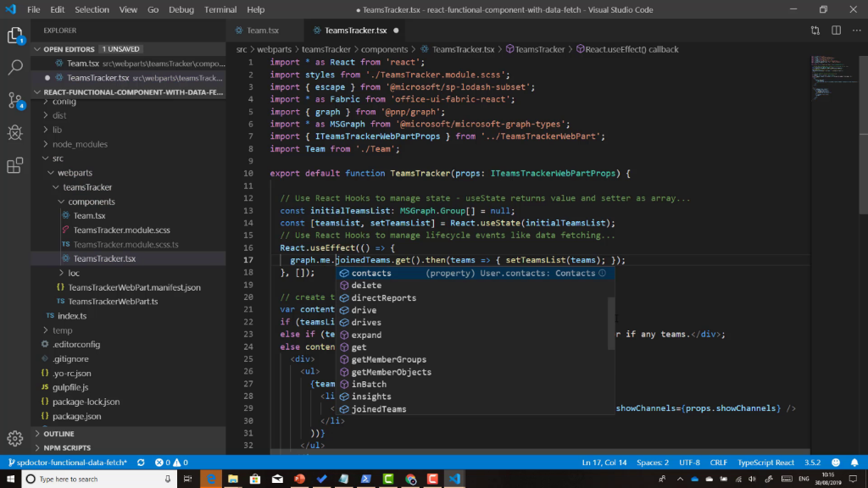Change the UTF-8 encoding setting
Image resolution: width=868 pixels, height=488 pixels.
pos(689,463)
